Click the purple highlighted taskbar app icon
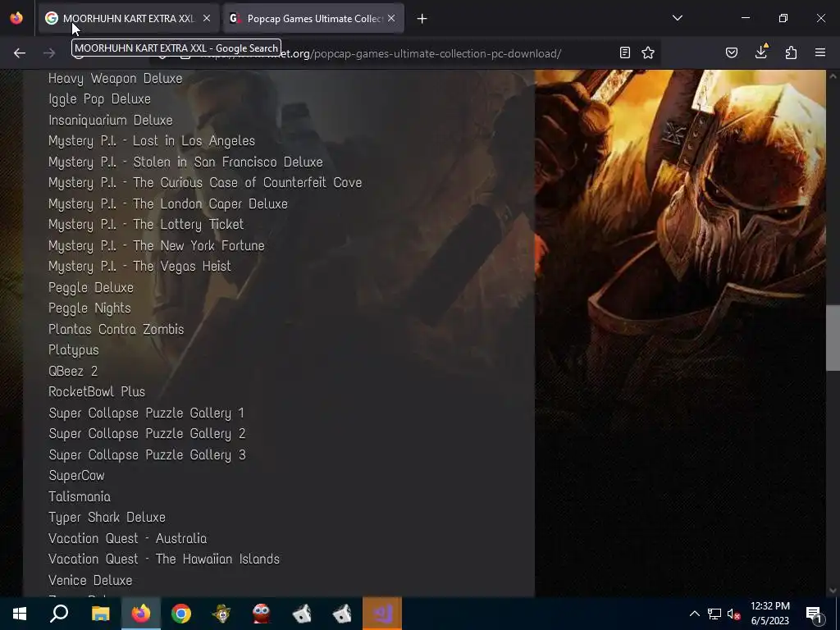 [382, 614]
